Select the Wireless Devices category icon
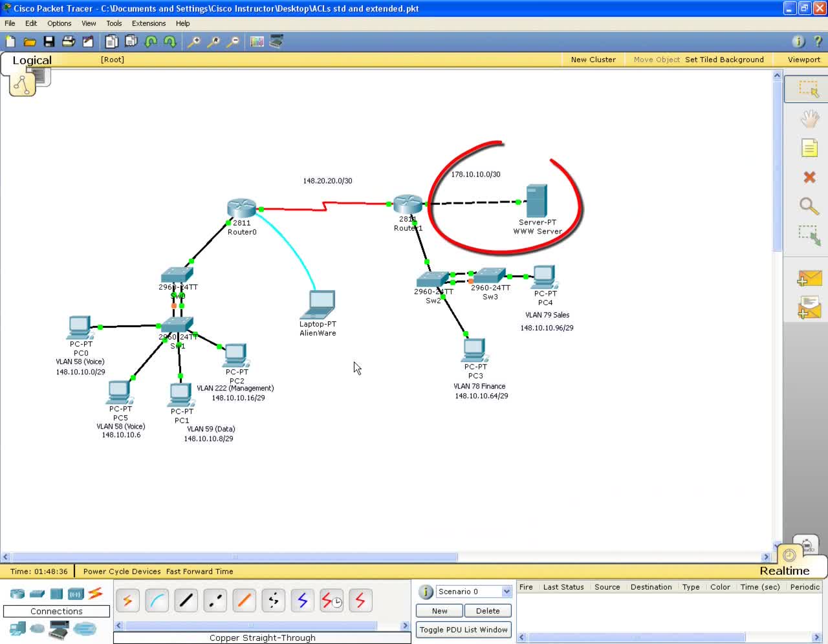Image resolution: width=828 pixels, height=644 pixels. pos(76,594)
